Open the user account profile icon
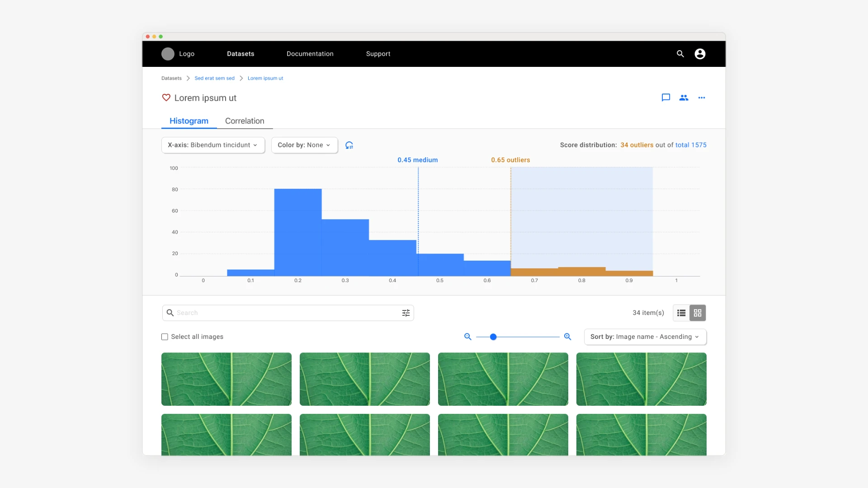This screenshot has height=488, width=868. 700,54
